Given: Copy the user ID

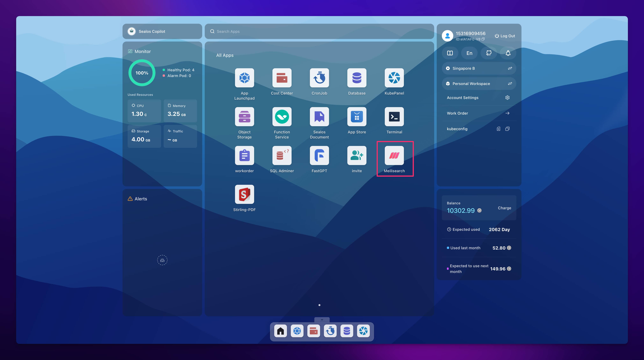Looking at the screenshot, I should click(483, 39).
